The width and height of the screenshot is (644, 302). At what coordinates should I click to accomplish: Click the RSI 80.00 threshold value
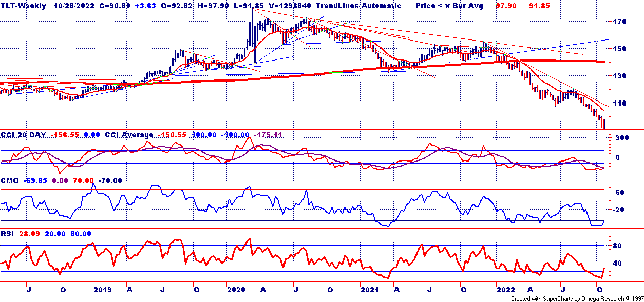point(81,234)
